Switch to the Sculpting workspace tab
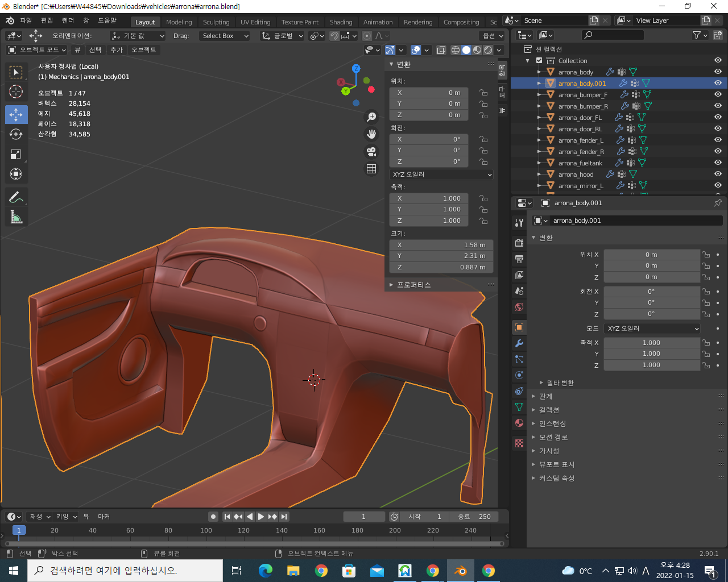Screen dimensions: 728x582 pyautogui.click(x=216, y=22)
